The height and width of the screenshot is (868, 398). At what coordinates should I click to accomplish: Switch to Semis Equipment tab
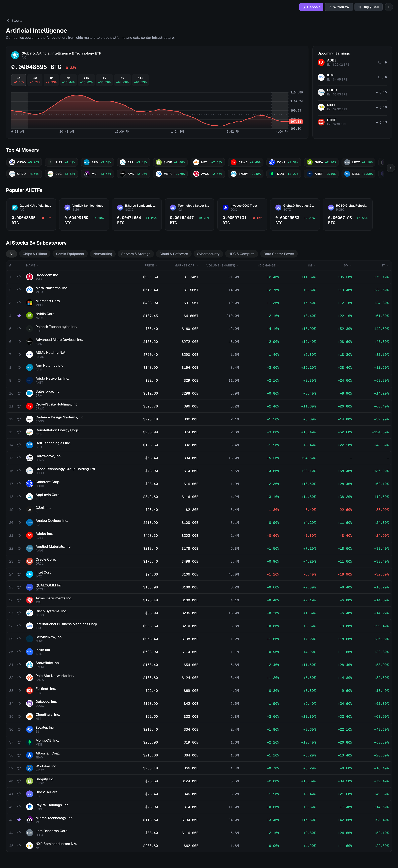coord(70,254)
